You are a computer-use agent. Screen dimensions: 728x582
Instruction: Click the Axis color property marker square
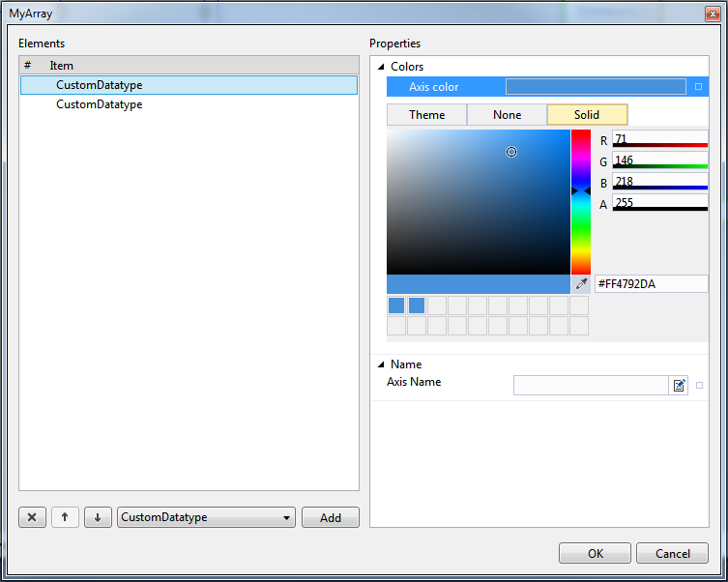(698, 87)
